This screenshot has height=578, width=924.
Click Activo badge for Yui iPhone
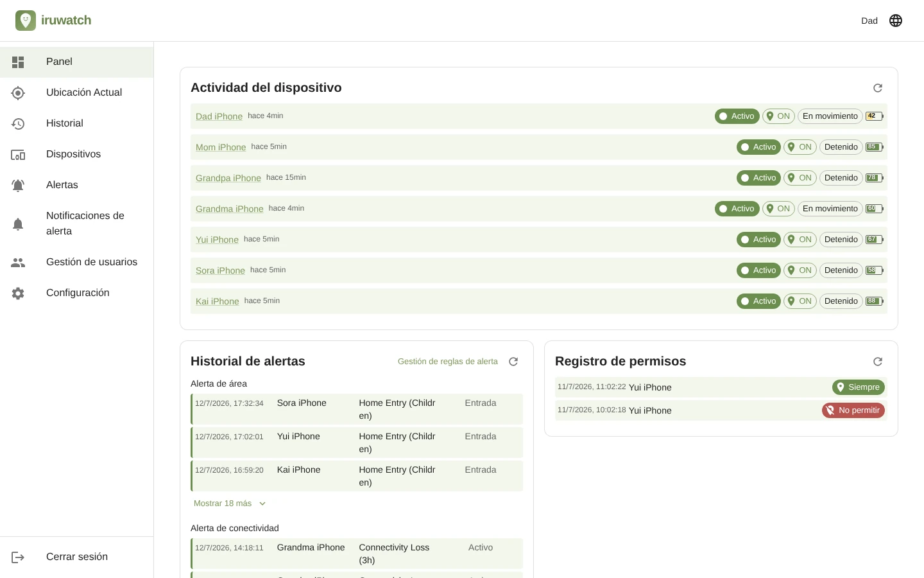[x=758, y=240]
